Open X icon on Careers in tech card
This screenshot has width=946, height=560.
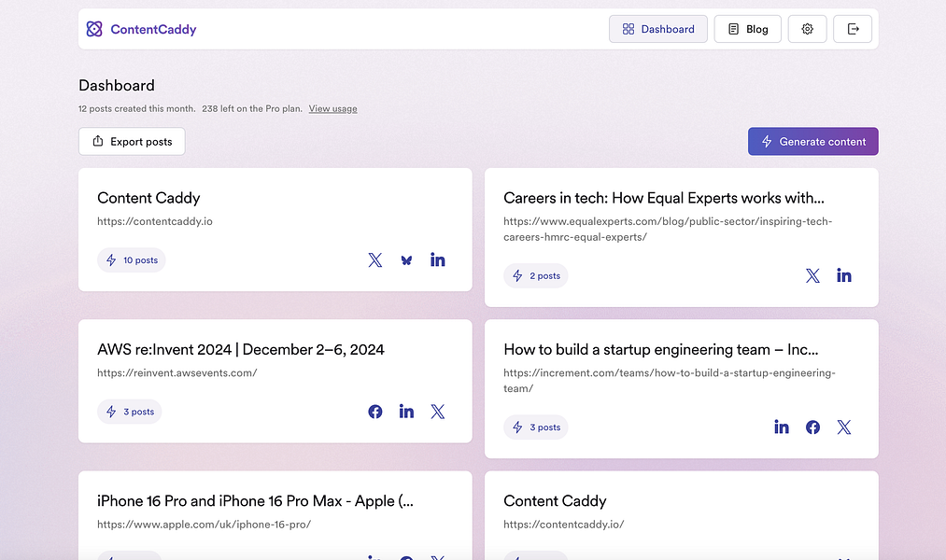pyautogui.click(x=812, y=275)
